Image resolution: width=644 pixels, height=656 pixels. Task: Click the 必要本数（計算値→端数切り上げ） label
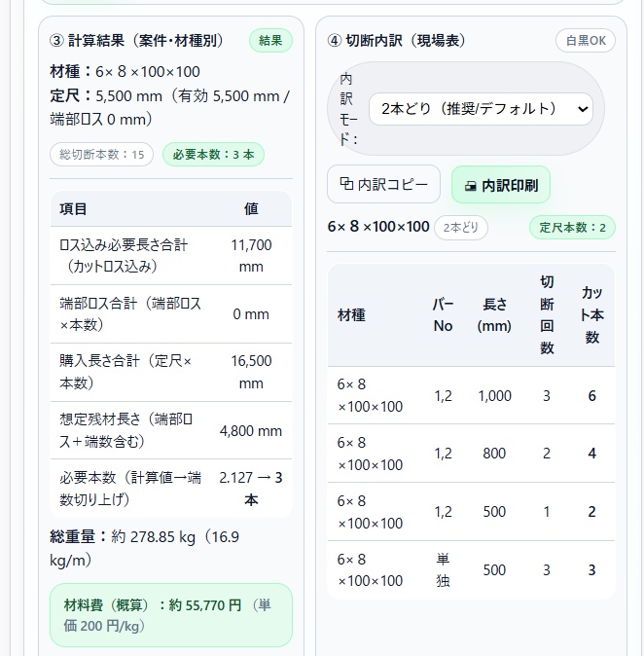point(130,489)
